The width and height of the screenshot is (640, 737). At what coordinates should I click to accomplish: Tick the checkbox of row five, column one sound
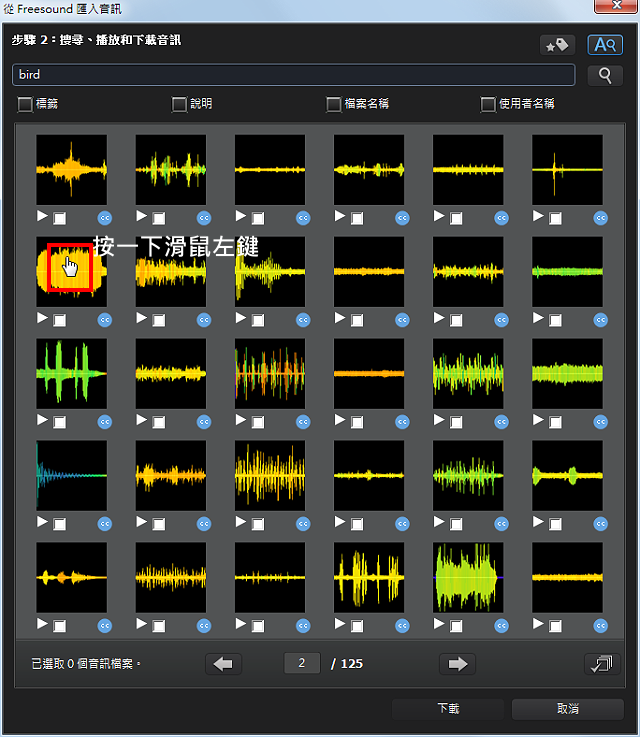(x=60, y=626)
